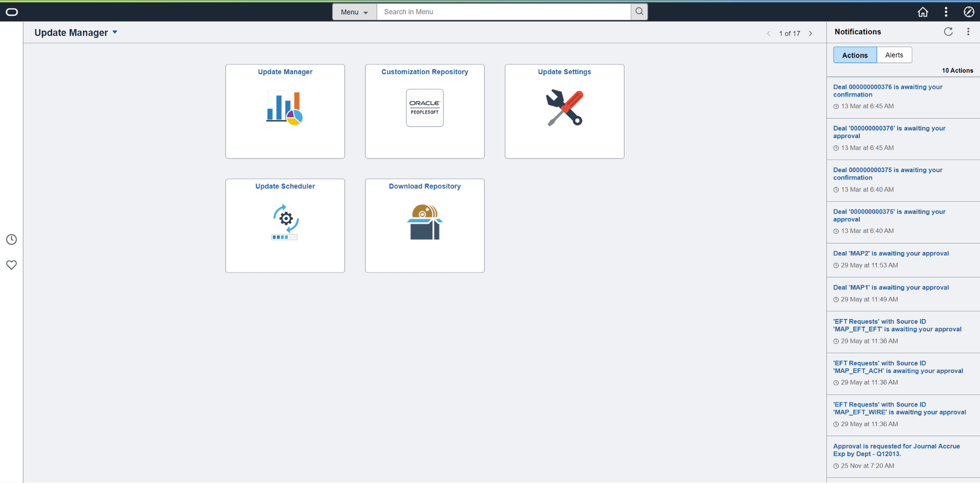
Task: Open Deal 'MAP2' awaiting approval notification
Action: [x=891, y=253]
